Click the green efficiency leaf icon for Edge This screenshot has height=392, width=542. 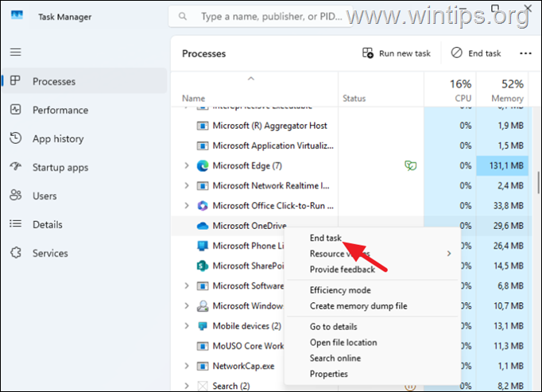click(410, 165)
